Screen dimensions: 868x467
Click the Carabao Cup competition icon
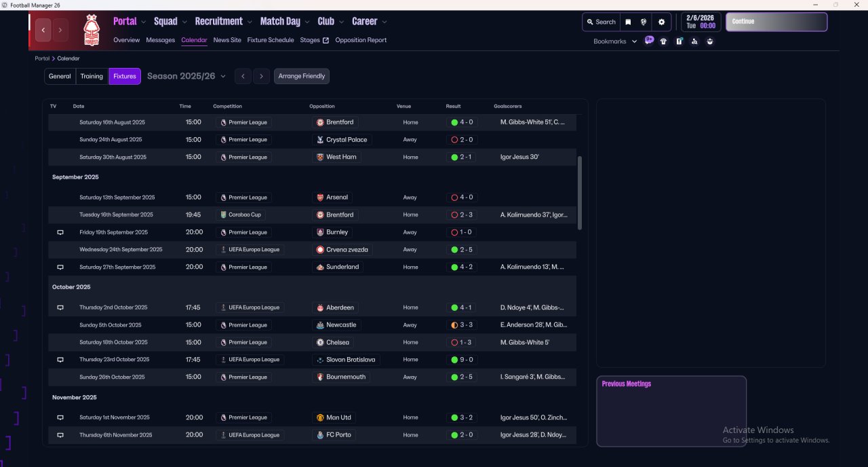tap(223, 214)
